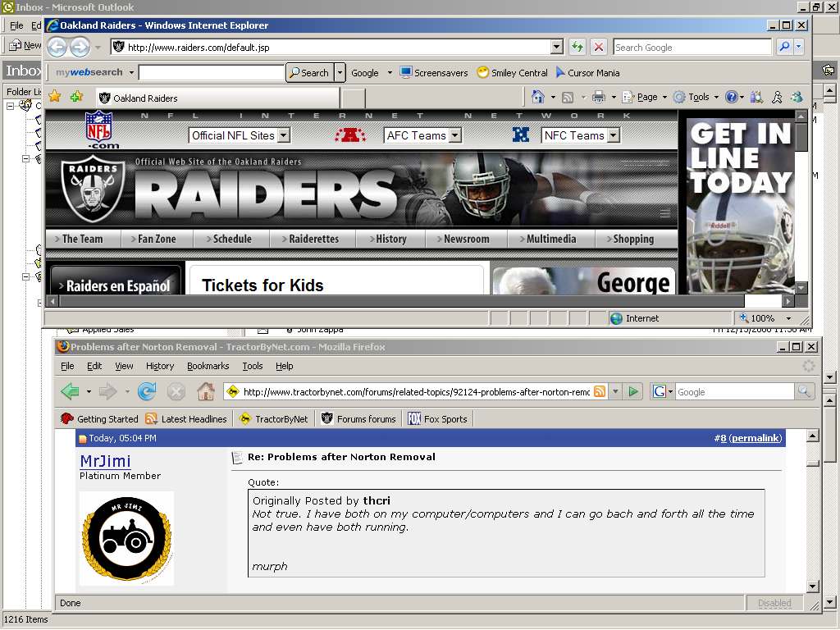Open the Outlook File menu
840x630 pixels.
(16, 25)
